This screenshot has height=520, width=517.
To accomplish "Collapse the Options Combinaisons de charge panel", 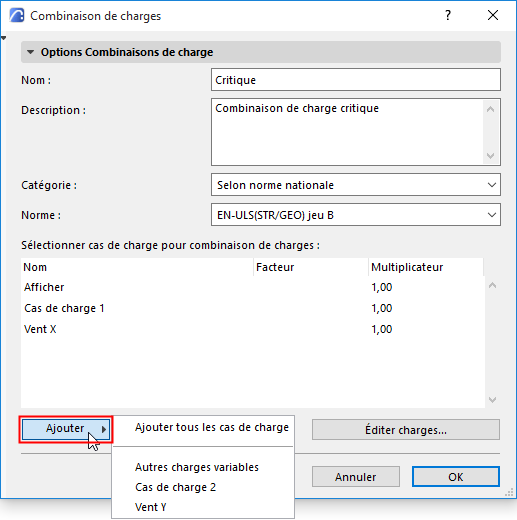I will point(30,52).
